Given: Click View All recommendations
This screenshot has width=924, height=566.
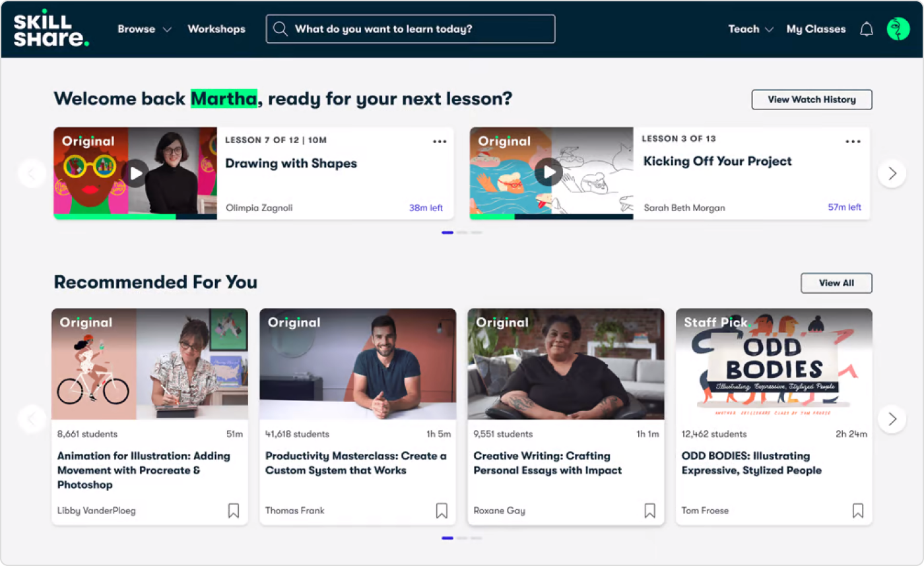Looking at the screenshot, I should tap(836, 283).
